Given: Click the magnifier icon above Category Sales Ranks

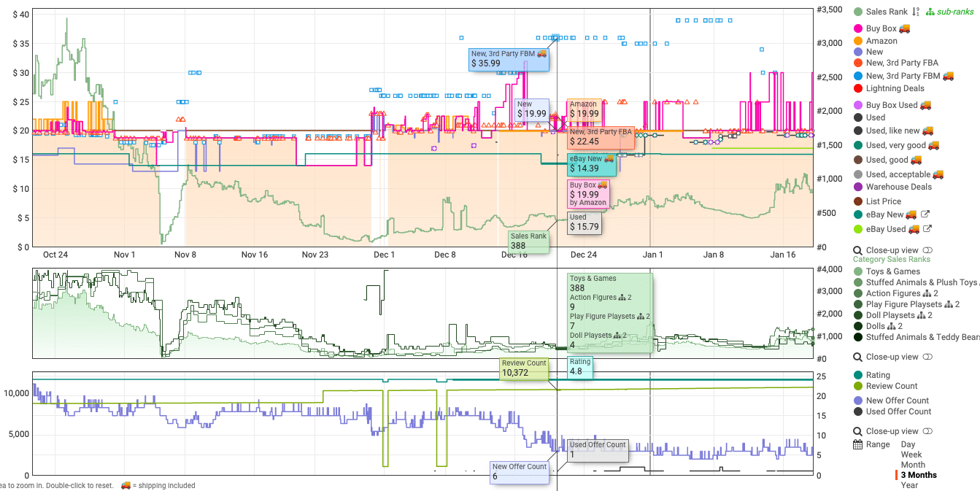Looking at the screenshot, I should (x=858, y=250).
